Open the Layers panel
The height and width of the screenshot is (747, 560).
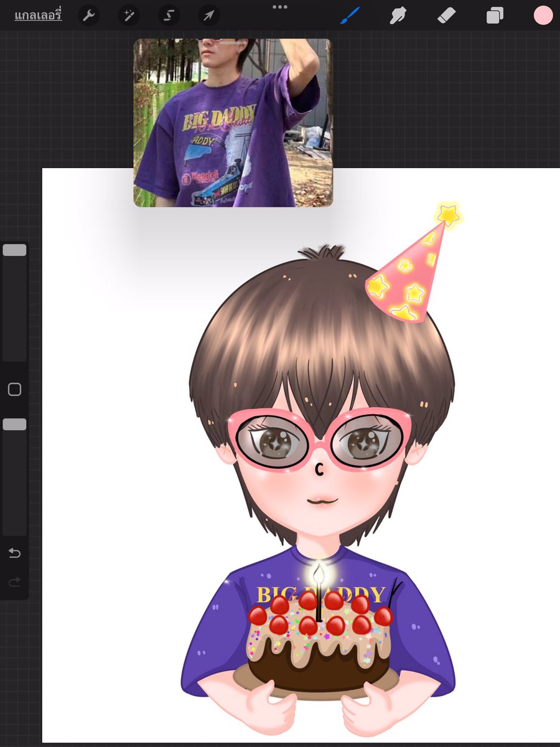click(x=495, y=16)
